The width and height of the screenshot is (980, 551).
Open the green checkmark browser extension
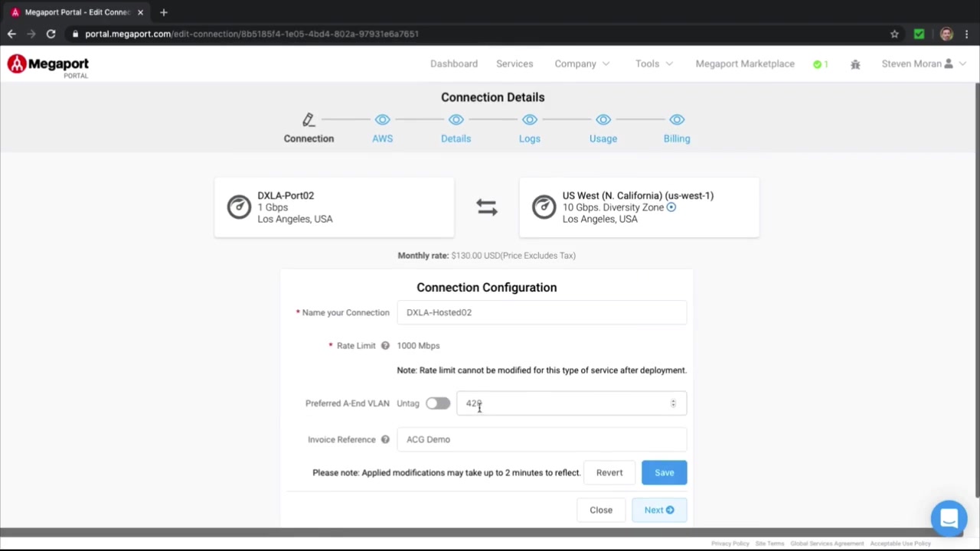(919, 34)
